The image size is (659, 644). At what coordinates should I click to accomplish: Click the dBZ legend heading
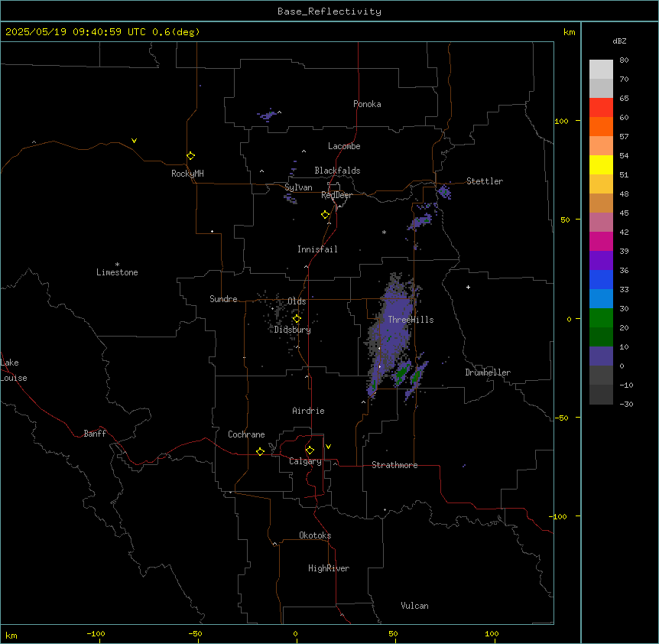(619, 41)
